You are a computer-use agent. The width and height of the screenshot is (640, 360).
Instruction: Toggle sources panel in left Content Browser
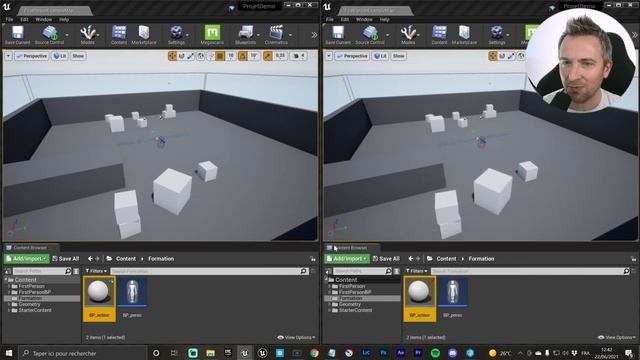[8, 271]
